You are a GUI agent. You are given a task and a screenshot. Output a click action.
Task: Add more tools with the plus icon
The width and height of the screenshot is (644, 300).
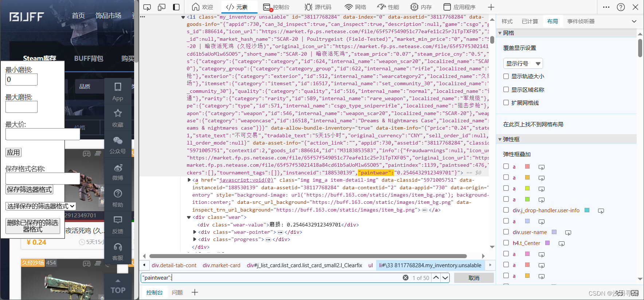491,7
